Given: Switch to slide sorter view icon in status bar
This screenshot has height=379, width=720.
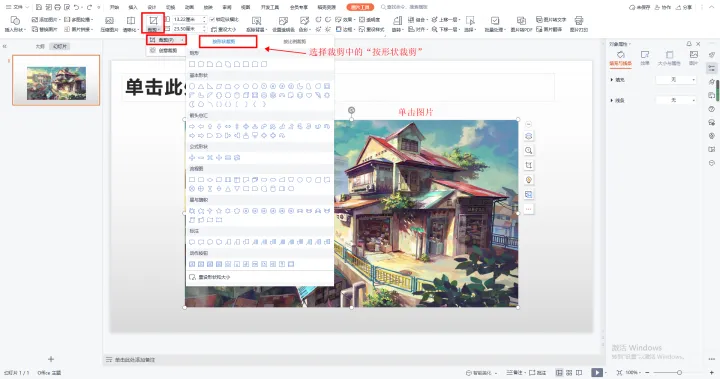Looking at the screenshot, I should pyautogui.click(x=569, y=373).
